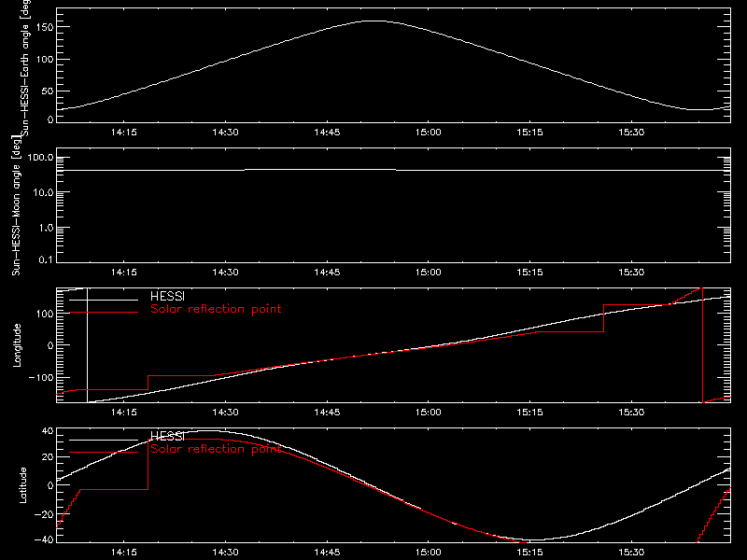The image size is (747, 560).
Task: Click the Latitude axis label
Action: tap(22, 485)
